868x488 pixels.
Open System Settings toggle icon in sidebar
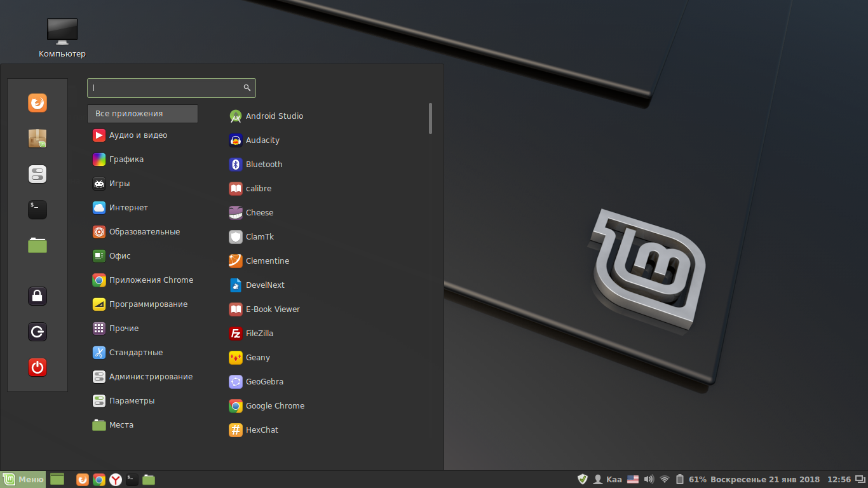(37, 174)
